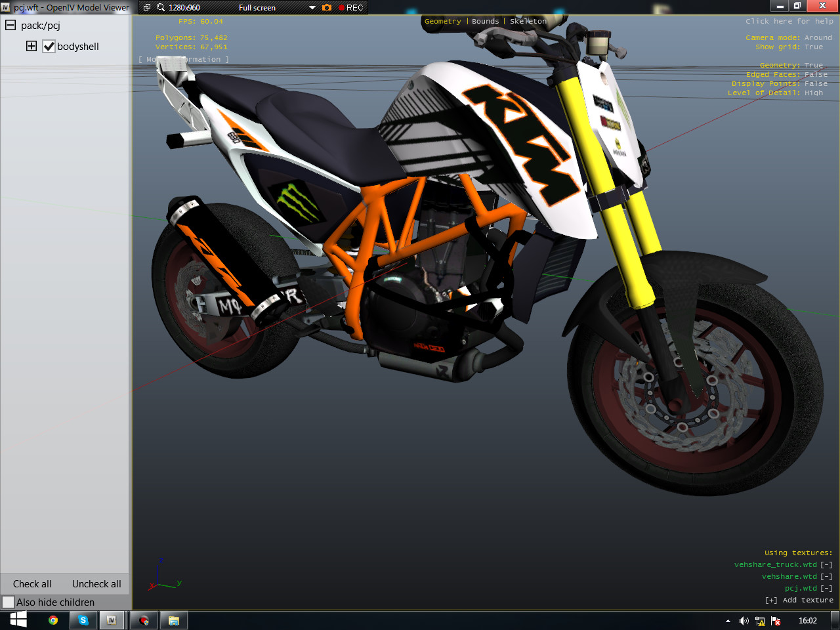The width and height of the screenshot is (840, 630).
Task: Uncheck the bodyshell visibility checkbox
Action: tap(49, 47)
